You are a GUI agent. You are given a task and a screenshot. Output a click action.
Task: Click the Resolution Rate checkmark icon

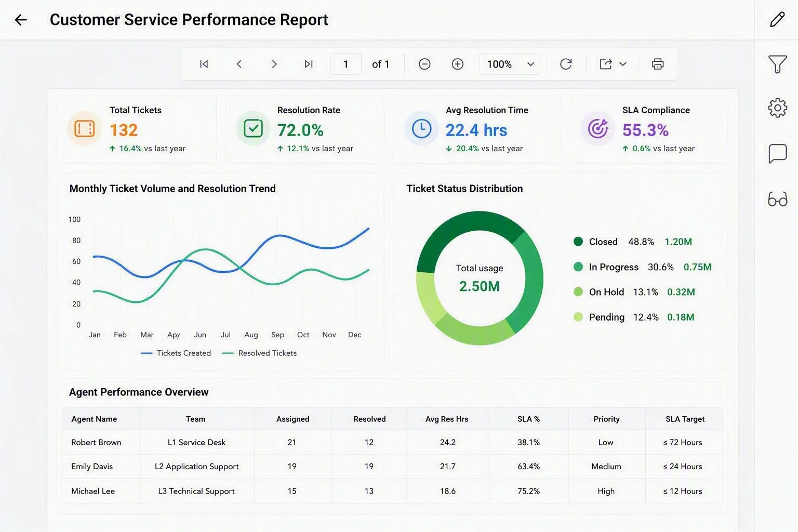253,128
